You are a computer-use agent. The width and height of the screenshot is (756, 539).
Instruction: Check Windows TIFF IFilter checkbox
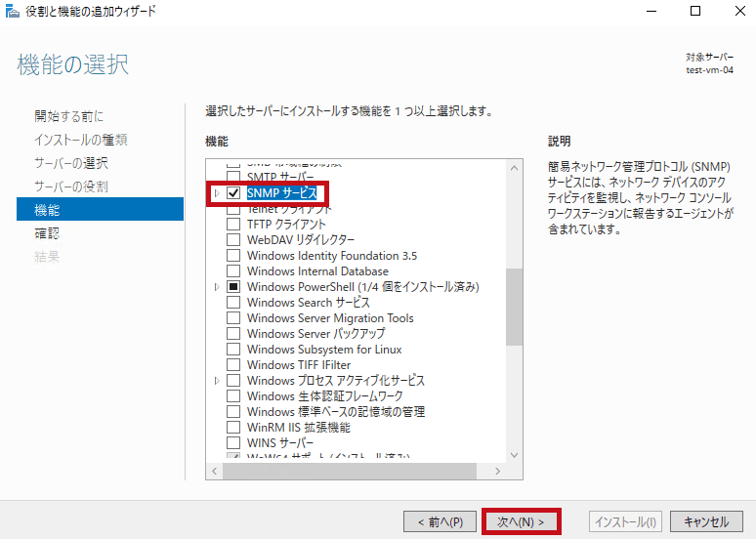[x=233, y=365]
